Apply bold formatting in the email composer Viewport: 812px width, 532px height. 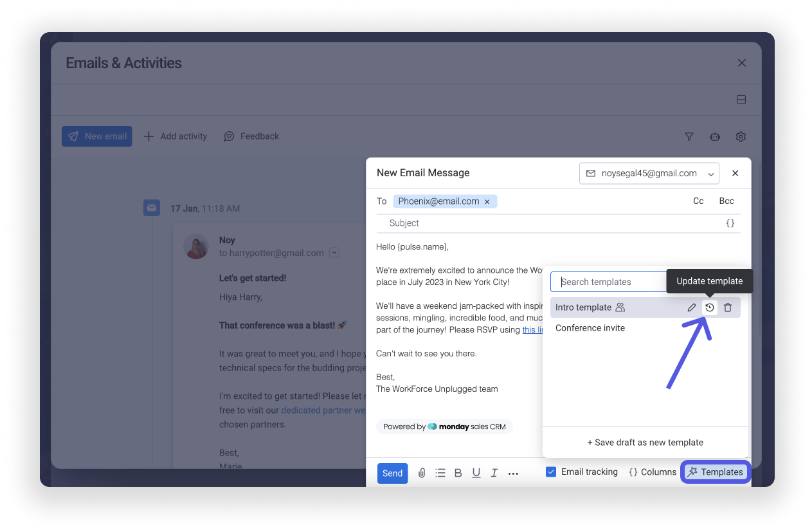[458, 472]
